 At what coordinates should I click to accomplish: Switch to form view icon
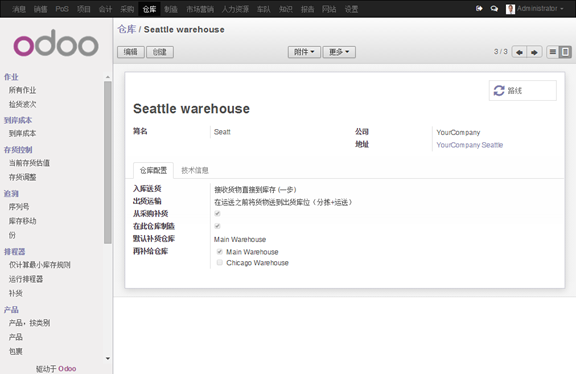(565, 52)
